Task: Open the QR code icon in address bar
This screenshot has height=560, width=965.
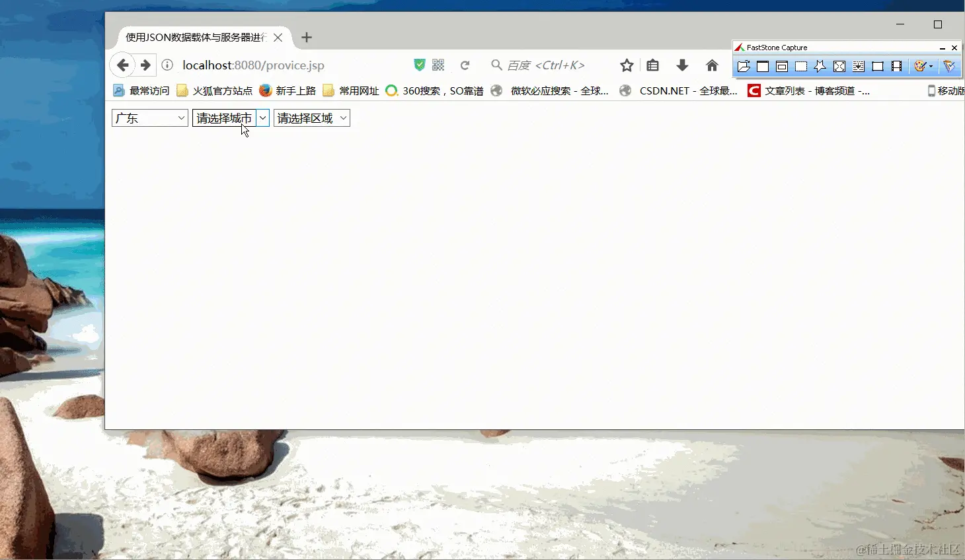Action: point(438,65)
